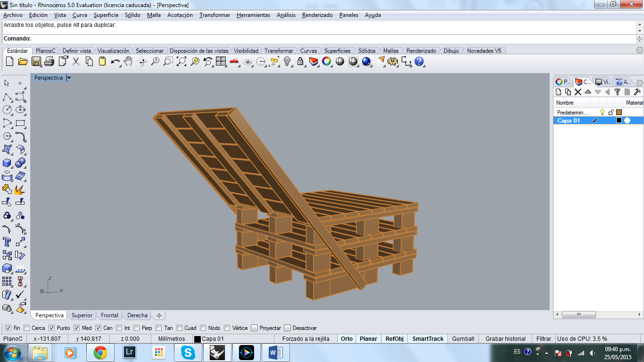The image size is (644, 362).
Task: Toggle Predeterminada layer lightbulb visibility
Action: tap(602, 112)
